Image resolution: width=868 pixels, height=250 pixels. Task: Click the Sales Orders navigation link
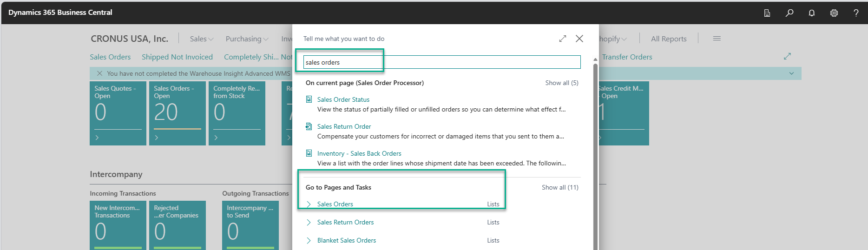[x=110, y=57]
